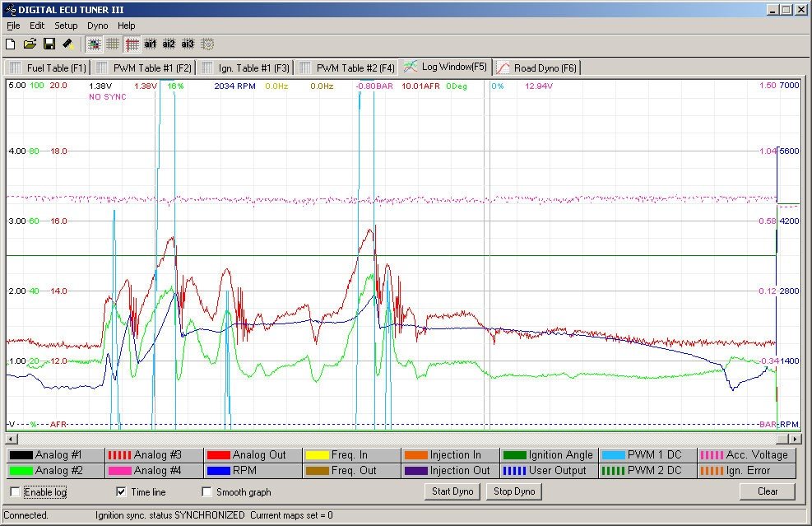Turn on the Smooth graph checkbox
This screenshot has height=526, width=812.
point(207,492)
